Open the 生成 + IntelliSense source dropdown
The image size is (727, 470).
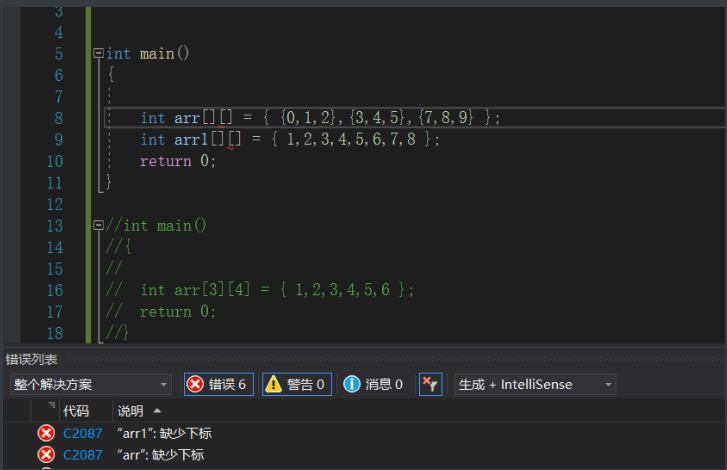[535, 384]
